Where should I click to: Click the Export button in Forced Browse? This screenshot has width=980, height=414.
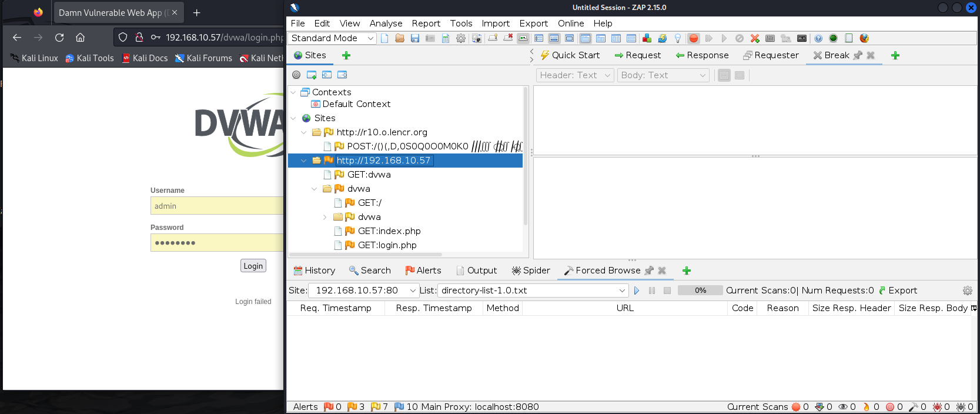(x=898, y=291)
